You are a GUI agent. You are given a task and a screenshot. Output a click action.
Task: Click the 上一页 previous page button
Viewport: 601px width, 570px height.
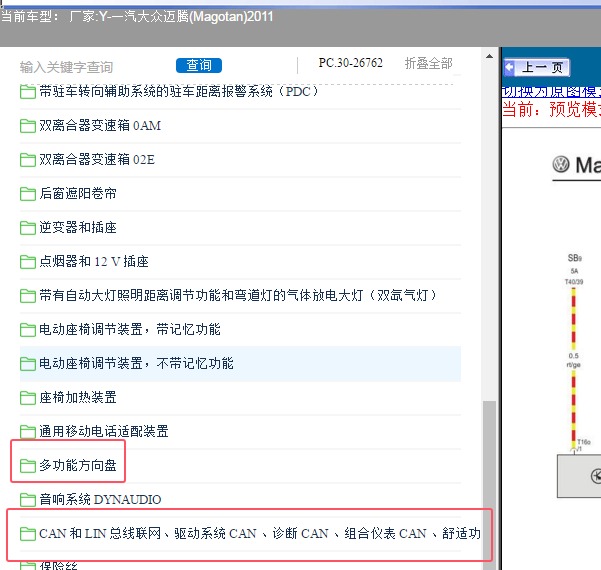coord(537,68)
